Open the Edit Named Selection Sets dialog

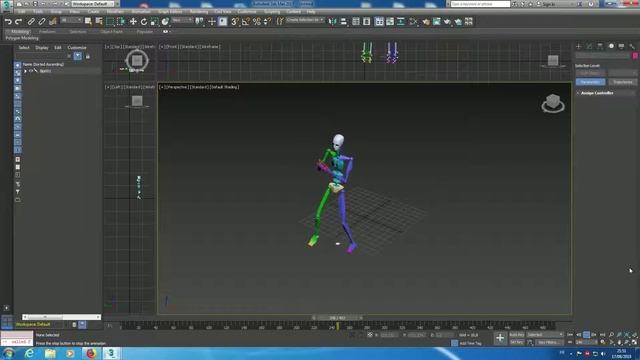tap(280, 22)
